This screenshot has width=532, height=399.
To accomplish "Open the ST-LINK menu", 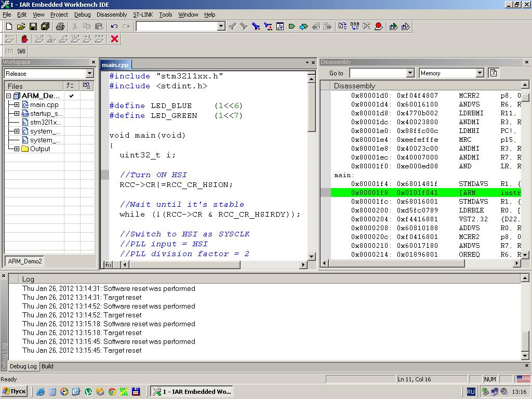I will (143, 15).
